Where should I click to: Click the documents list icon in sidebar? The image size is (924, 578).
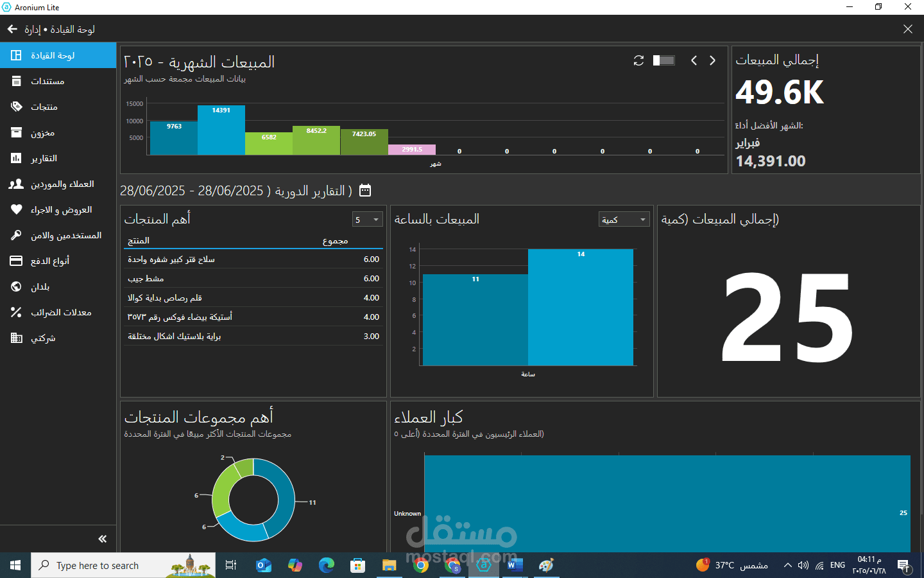click(16, 81)
